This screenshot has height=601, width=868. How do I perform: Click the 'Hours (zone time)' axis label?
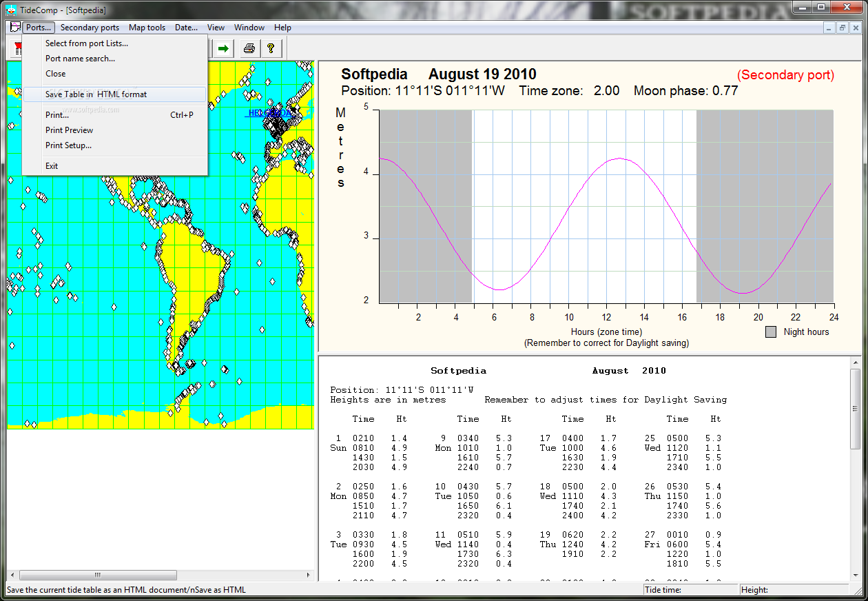coord(606,332)
